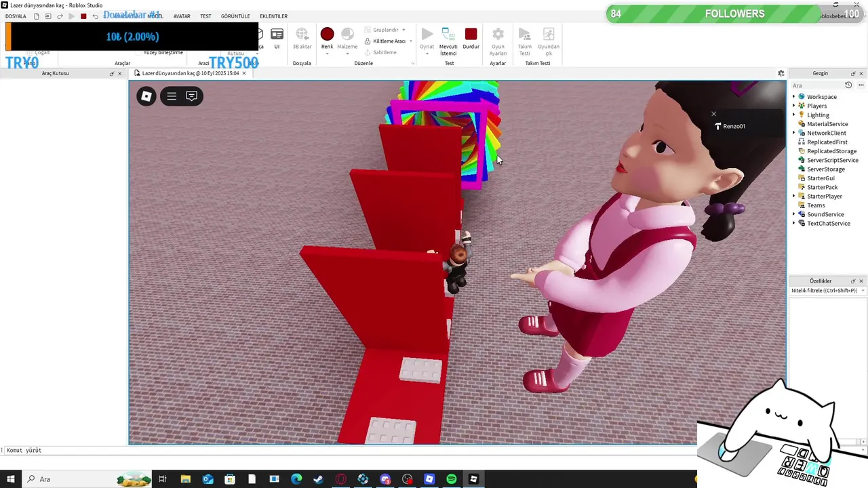Expand the Lighting tree node
Viewport: 868px width, 488px height.
pos(793,115)
